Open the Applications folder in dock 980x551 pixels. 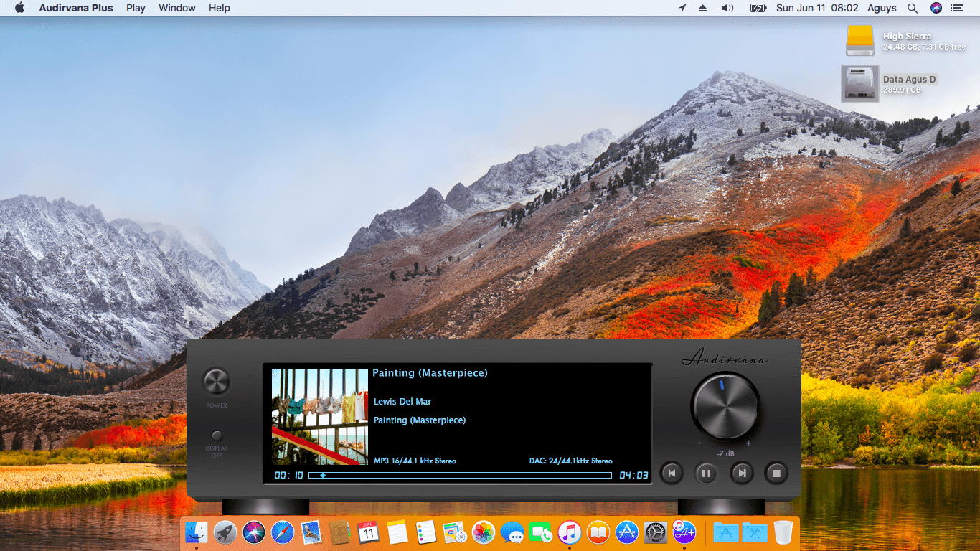[726, 532]
